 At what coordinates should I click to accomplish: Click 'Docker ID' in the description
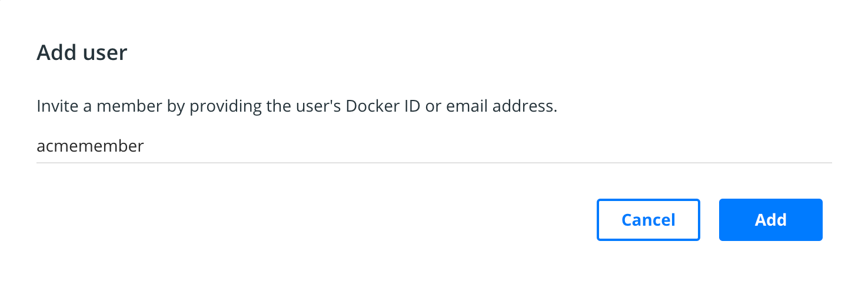tap(383, 107)
